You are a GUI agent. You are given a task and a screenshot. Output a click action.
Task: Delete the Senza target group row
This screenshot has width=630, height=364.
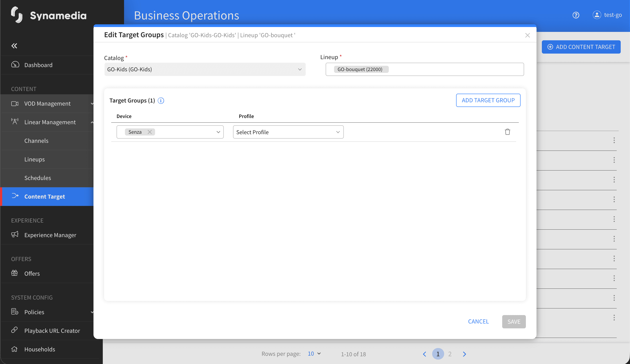[507, 132]
